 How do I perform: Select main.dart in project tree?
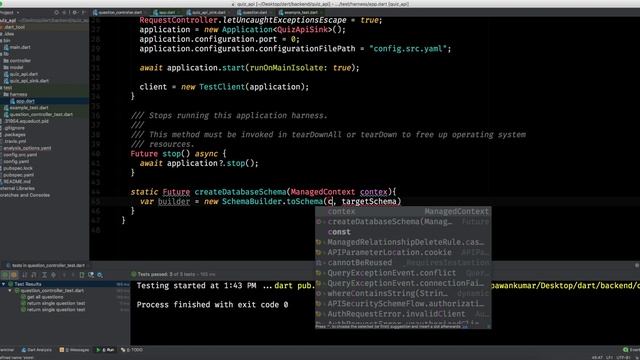point(20,47)
